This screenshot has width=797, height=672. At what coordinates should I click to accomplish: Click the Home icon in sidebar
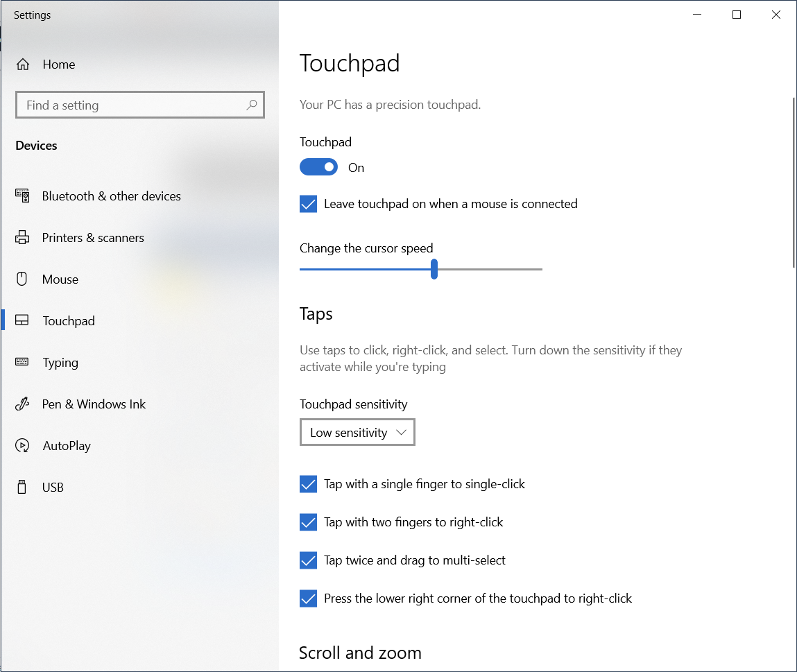tap(23, 64)
